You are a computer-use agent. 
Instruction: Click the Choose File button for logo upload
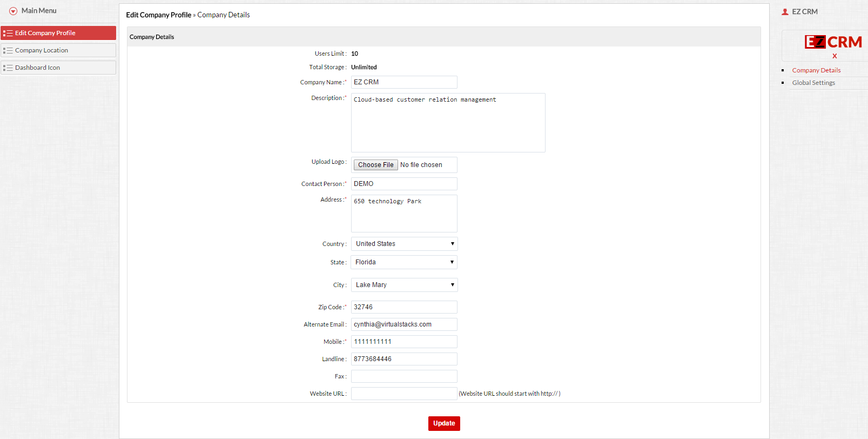click(x=376, y=165)
